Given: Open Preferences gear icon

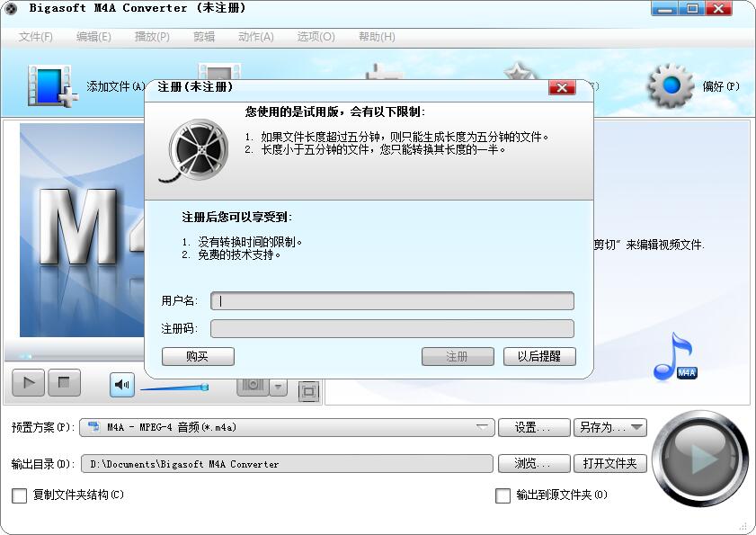Looking at the screenshot, I should click(671, 86).
